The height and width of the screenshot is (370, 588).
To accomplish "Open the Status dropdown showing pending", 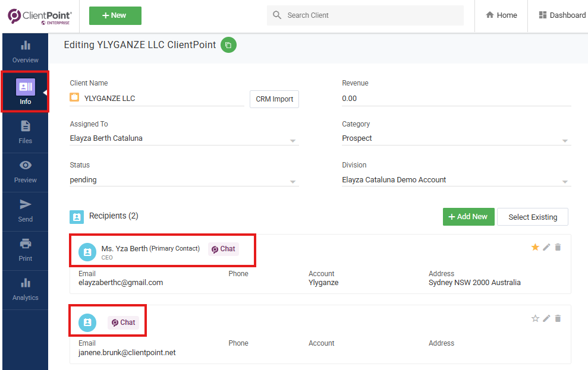I will click(x=184, y=180).
